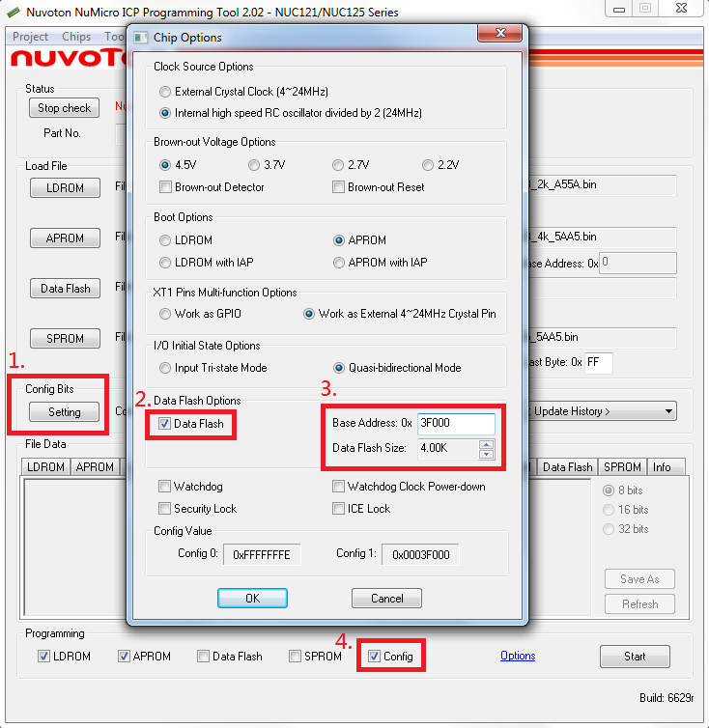Viewport: 709px width, 728px height.
Task: Toggle SPROM programming checkbox
Action: [295, 656]
